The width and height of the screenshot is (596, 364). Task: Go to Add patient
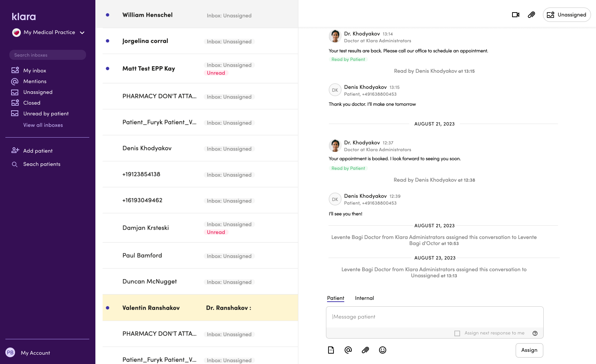tap(38, 151)
